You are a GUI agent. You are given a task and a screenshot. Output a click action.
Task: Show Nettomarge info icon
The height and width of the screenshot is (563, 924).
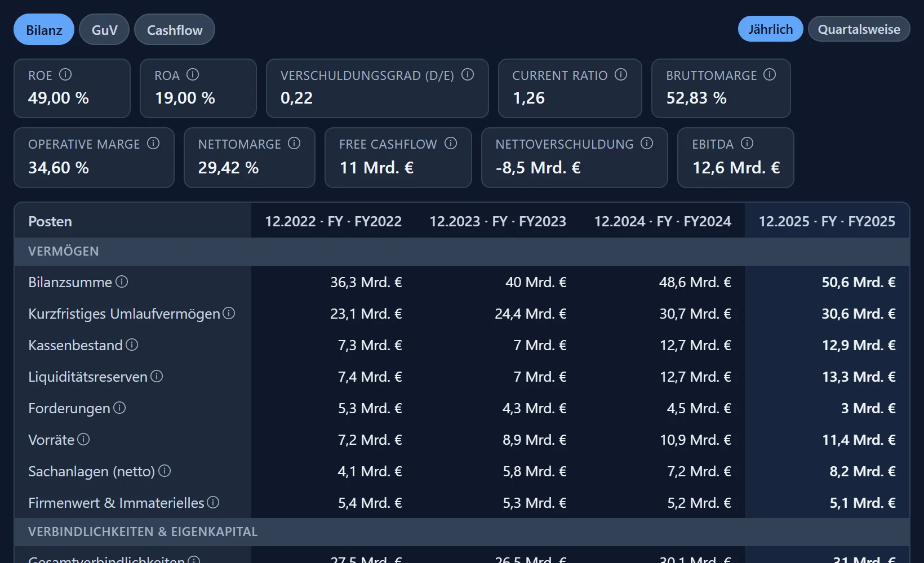pyautogui.click(x=294, y=143)
